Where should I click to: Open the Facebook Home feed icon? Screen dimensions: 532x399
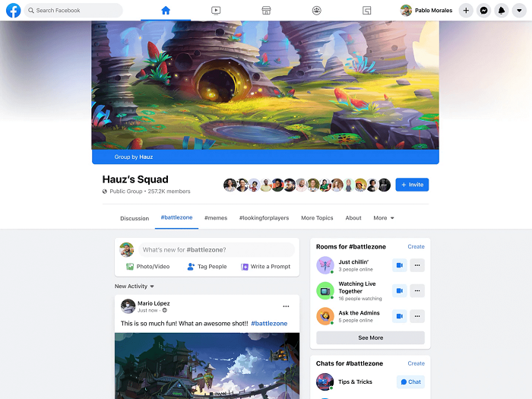tap(166, 11)
